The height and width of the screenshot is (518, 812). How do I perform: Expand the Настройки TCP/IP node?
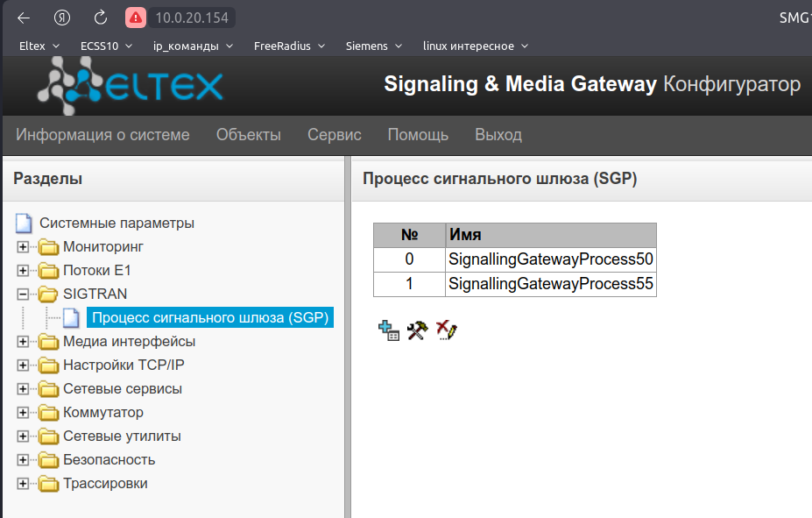point(23,365)
